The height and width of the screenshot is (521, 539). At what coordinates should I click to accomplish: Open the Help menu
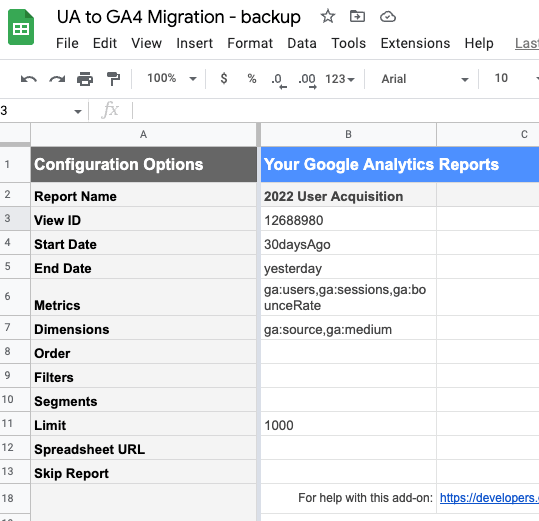pyautogui.click(x=479, y=43)
